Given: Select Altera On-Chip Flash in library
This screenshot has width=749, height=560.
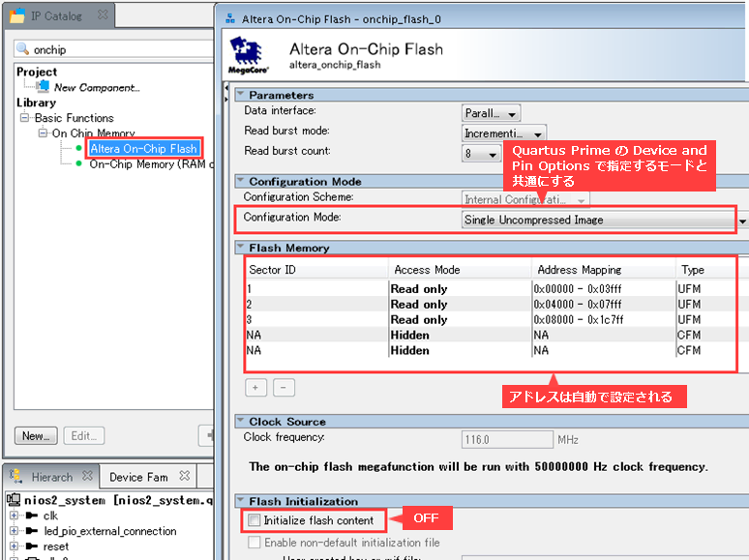Looking at the screenshot, I should [143, 149].
